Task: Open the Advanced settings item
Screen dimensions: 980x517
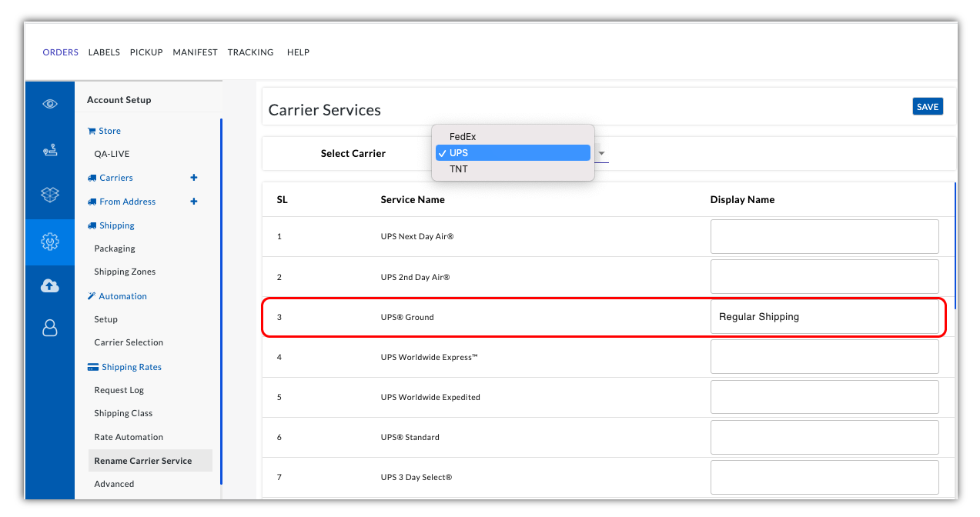Action: click(x=114, y=484)
